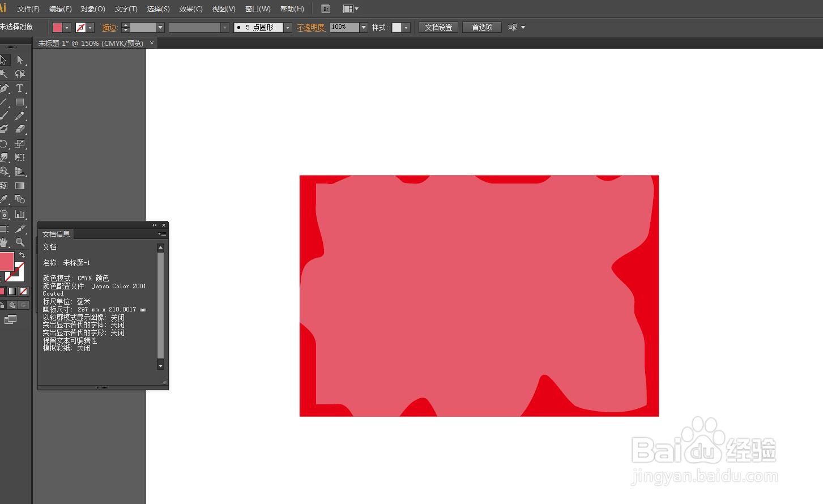Open the opacity 100% dropdown arrow
The image size is (823, 504).
point(364,27)
